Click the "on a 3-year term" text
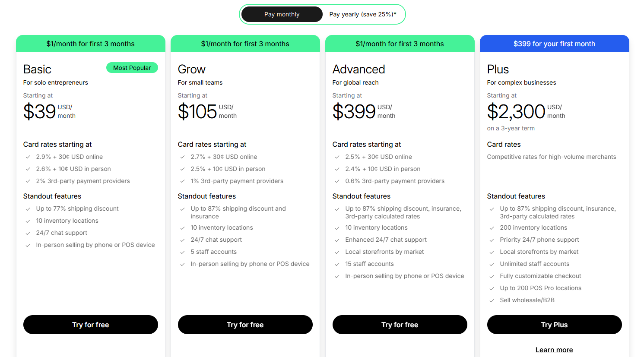Viewport: 644px width, 357px height. click(511, 128)
